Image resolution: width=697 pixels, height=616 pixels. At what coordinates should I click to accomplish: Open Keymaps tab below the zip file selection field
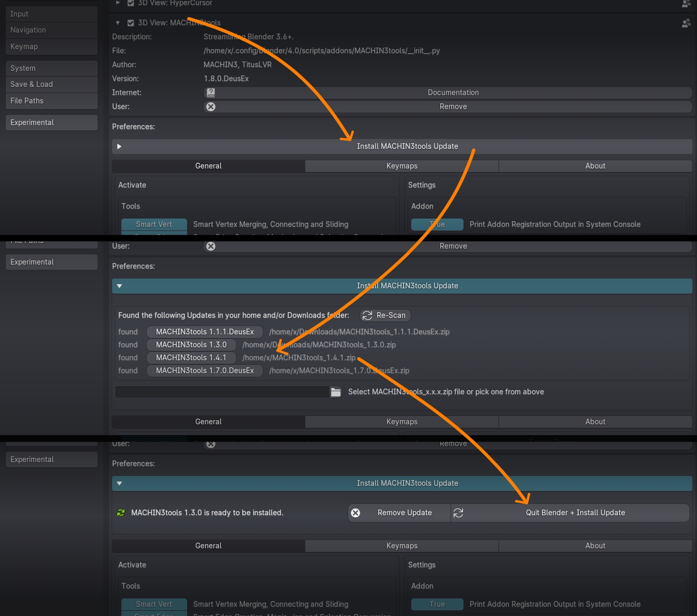coord(402,422)
